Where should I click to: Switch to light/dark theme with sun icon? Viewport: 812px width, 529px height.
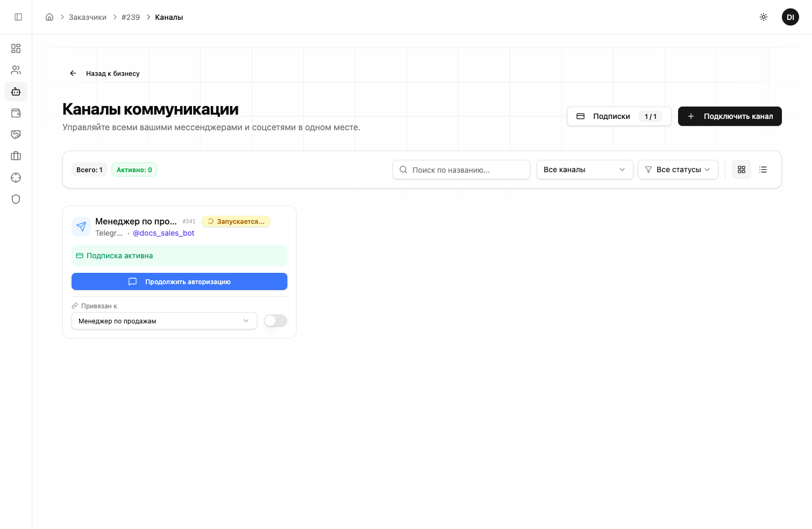[763, 17]
